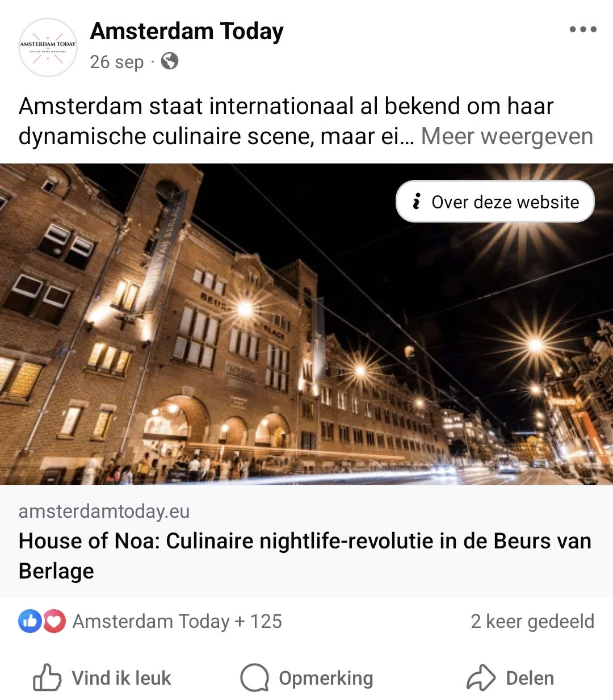Click the Over deze website button

coord(495,201)
